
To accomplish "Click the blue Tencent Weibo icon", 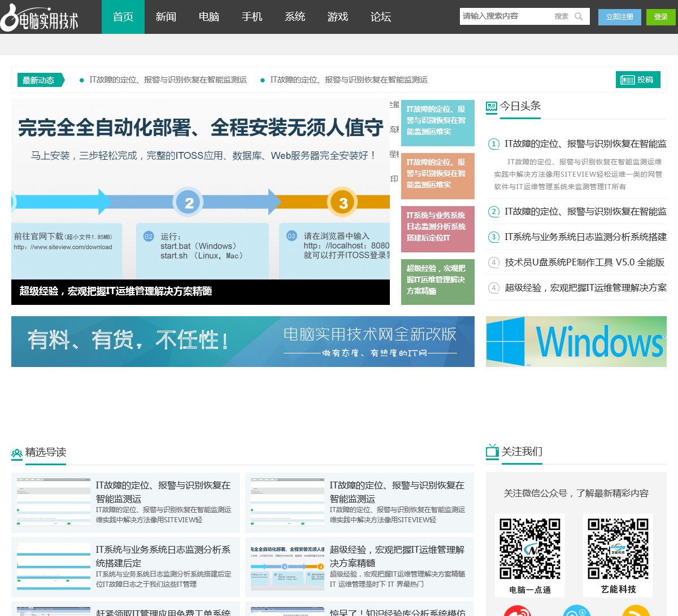I will 576,611.
